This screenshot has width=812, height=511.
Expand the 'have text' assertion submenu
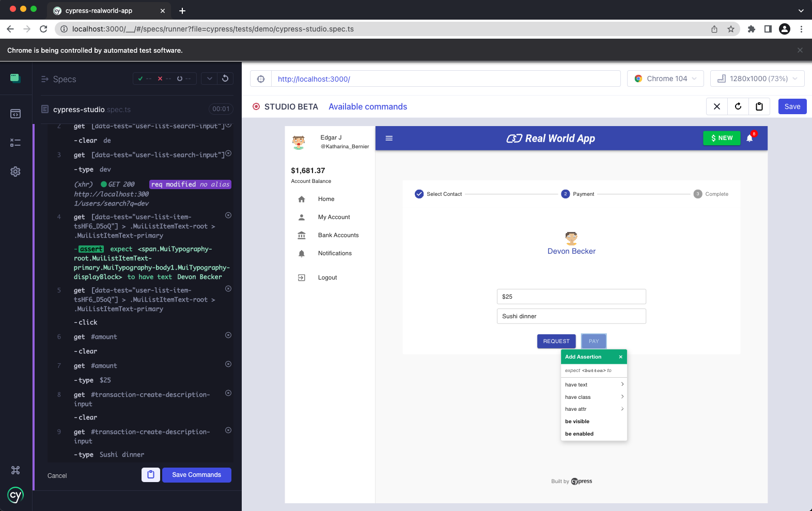click(594, 385)
